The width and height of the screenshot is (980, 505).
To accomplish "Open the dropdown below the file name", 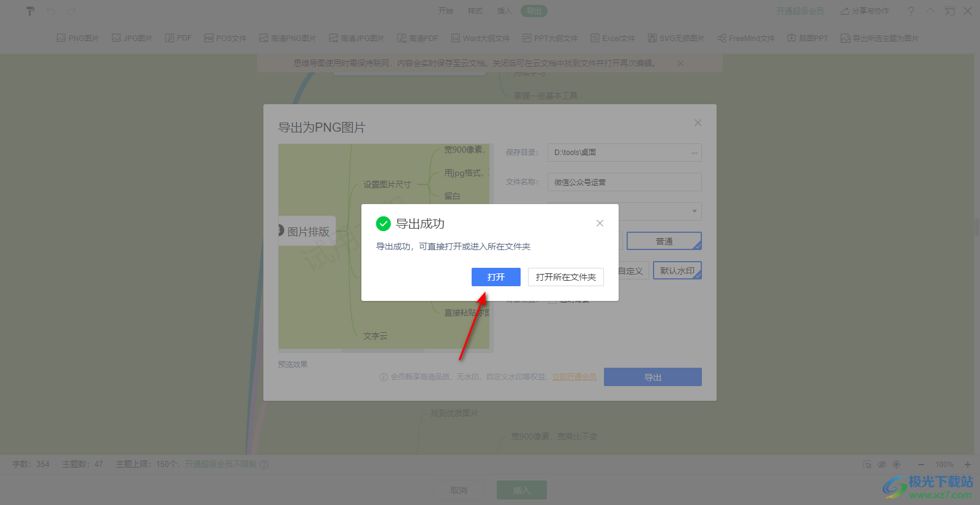I will click(694, 211).
